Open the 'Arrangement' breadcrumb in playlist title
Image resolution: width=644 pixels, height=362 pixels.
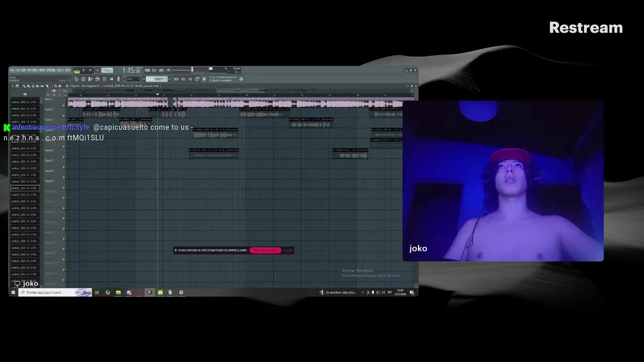click(91, 86)
